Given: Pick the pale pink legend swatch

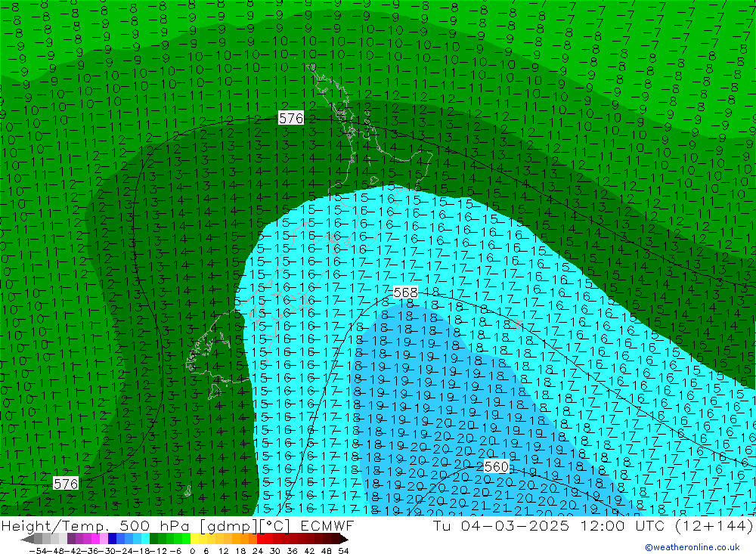Looking at the screenshot, I should click(104, 539).
